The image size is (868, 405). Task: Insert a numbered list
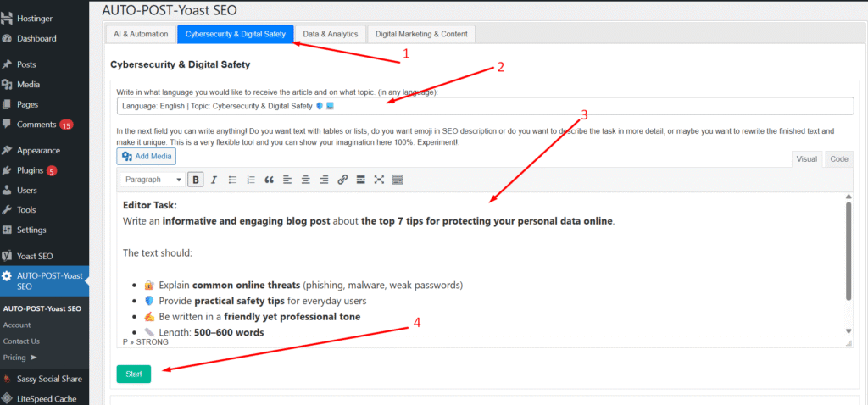pyautogui.click(x=251, y=180)
